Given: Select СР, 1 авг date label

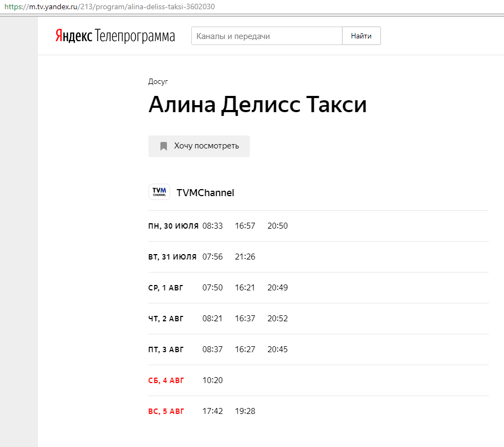Looking at the screenshot, I should click(165, 288).
